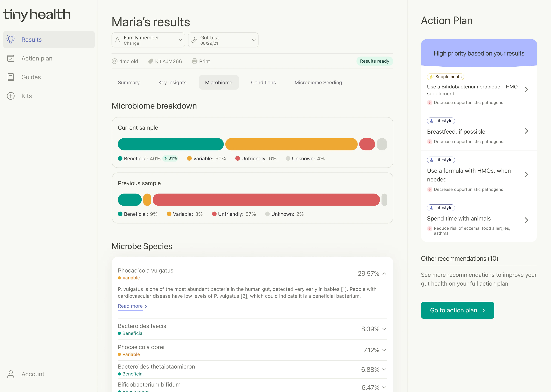
Task: Click the printer icon next to Print
Action: [194, 61]
